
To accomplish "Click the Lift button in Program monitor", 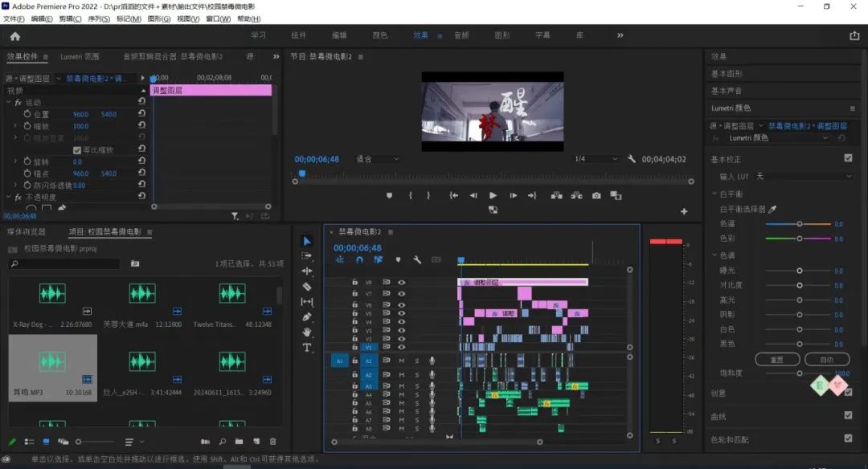I will coord(556,195).
